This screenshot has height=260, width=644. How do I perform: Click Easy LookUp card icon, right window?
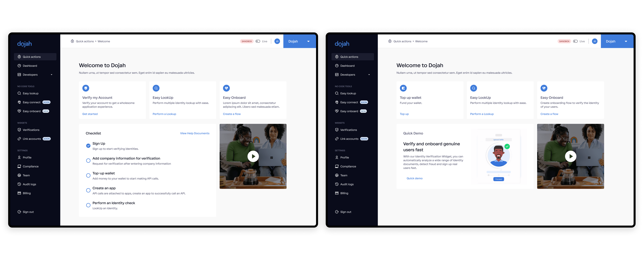pos(473,88)
